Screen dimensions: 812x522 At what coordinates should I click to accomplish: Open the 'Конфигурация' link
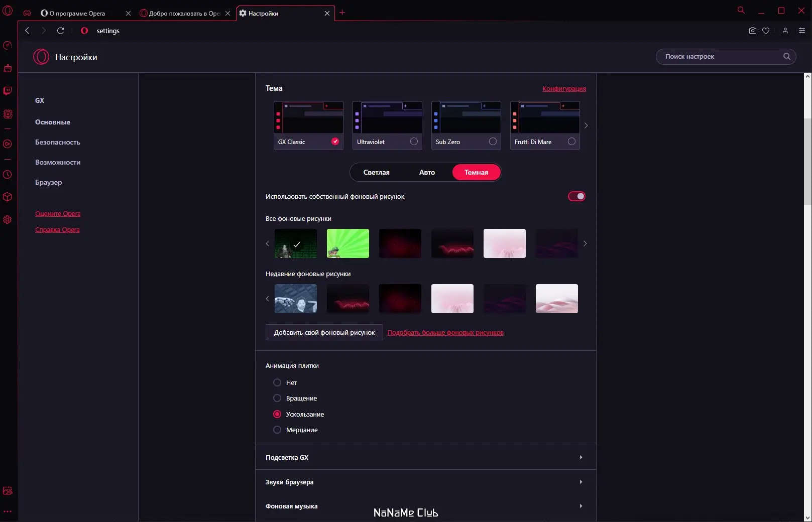click(564, 88)
